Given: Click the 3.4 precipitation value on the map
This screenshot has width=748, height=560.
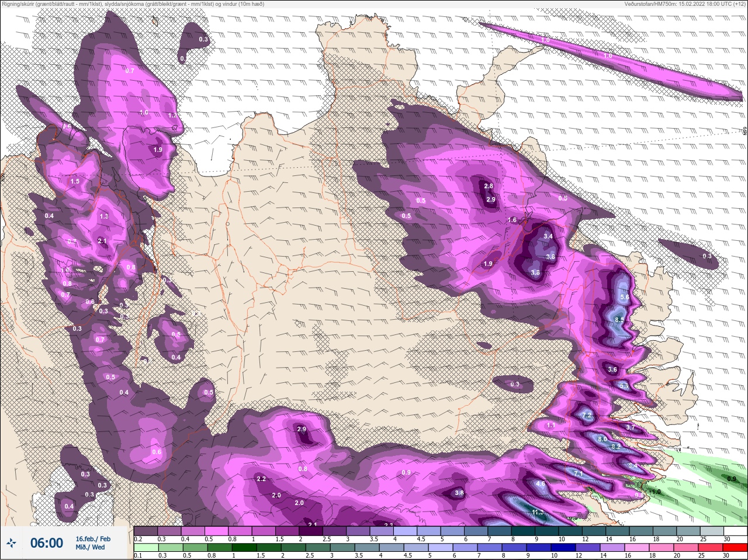Looking at the screenshot, I should coord(548,236).
